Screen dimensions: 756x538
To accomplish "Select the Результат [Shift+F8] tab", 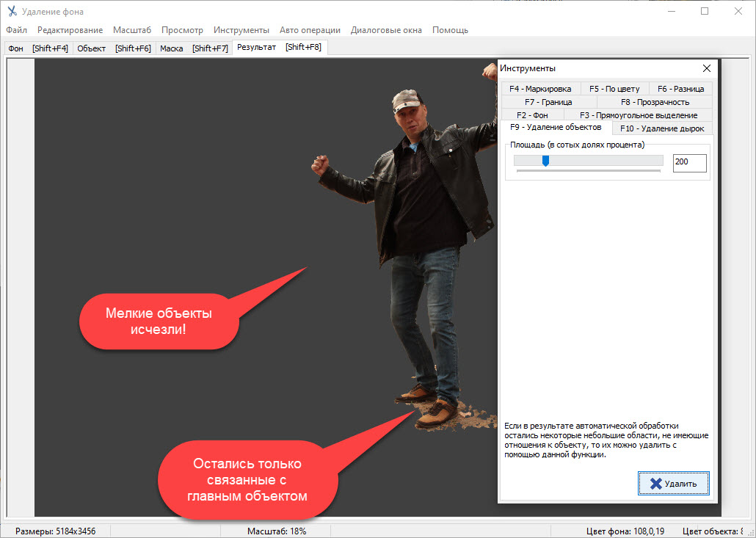I will (x=280, y=47).
